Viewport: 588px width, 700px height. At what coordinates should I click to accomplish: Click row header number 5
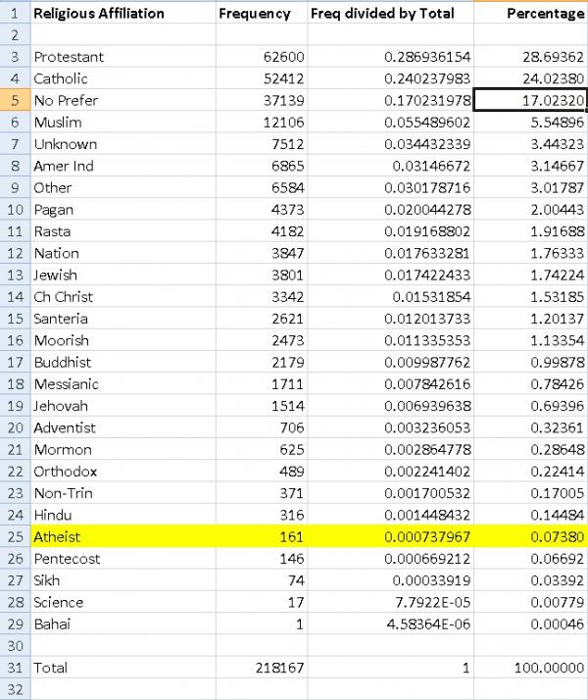point(14,100)
